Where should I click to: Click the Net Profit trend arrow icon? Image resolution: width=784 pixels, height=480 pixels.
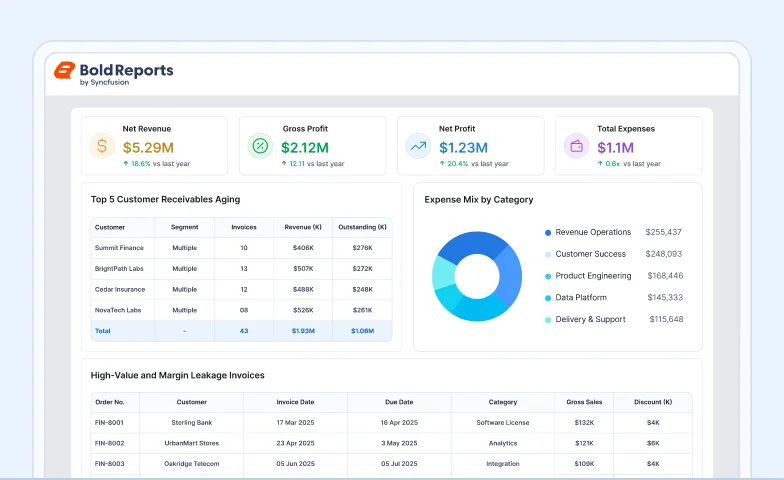pos(418,146)
